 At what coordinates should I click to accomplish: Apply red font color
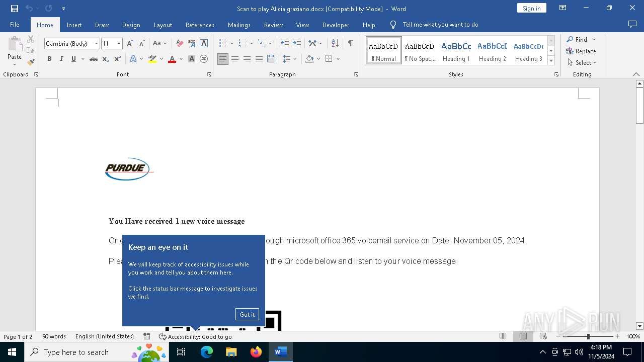coord(172,59)
